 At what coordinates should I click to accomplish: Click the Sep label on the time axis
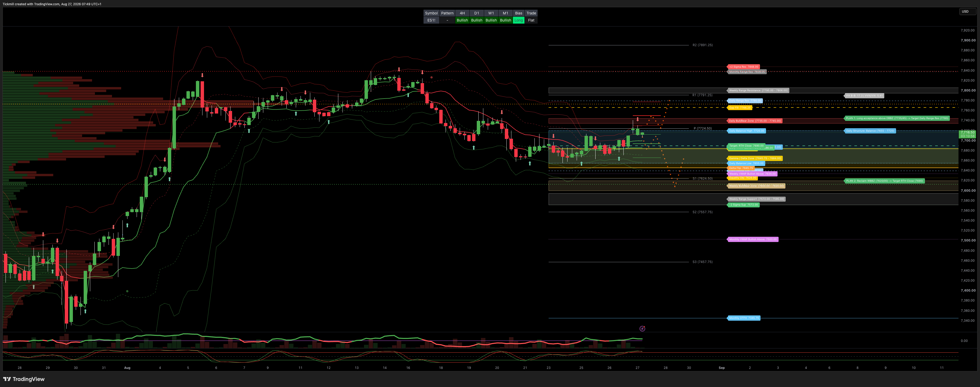point(721,368)
